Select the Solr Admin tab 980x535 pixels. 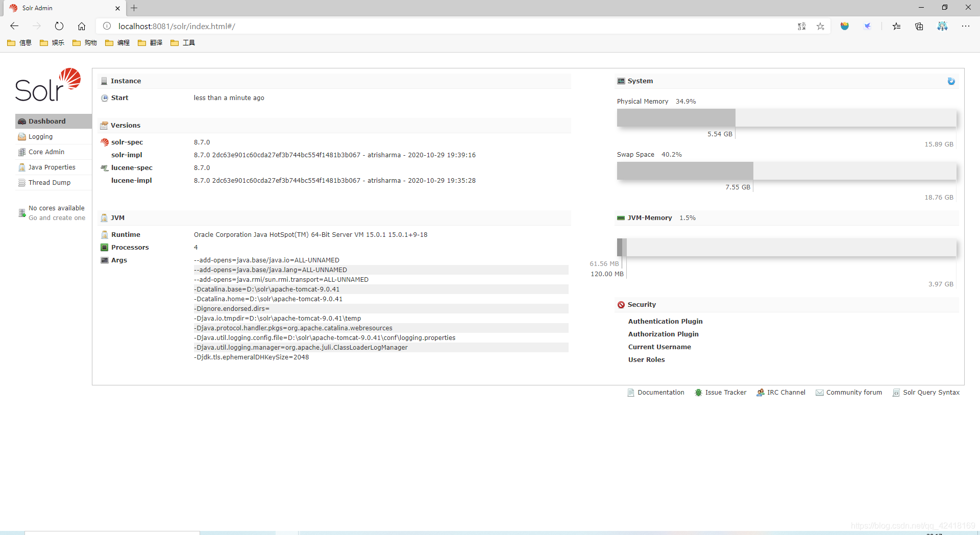coord(65,8)
